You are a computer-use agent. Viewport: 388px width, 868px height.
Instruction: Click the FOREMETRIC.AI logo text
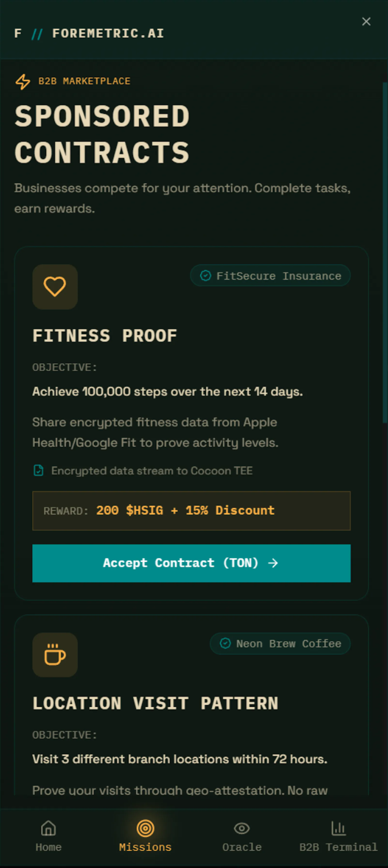[x=108, y=33]
